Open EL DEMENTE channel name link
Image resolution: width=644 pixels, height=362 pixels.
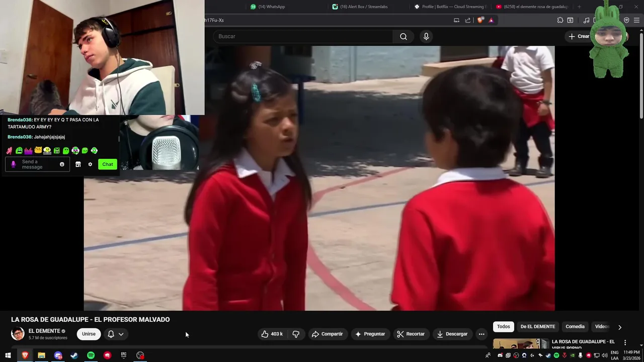pos(44,331)
